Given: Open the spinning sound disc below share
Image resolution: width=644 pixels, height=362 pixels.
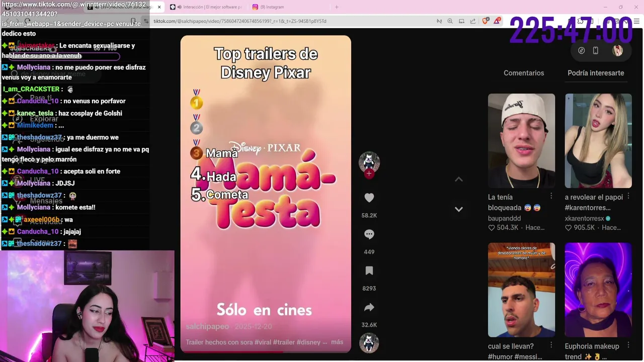Looking at the screenshot, I should [369, 342].
